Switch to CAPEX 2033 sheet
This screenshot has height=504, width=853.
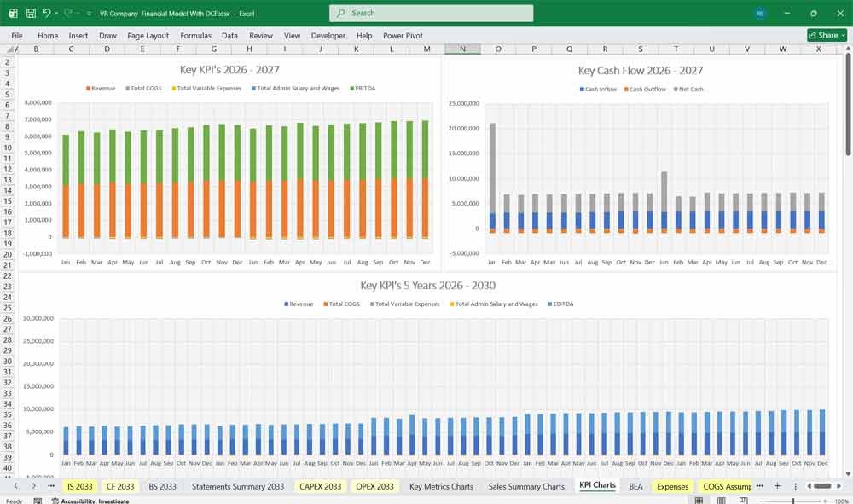tap(321, 486)
